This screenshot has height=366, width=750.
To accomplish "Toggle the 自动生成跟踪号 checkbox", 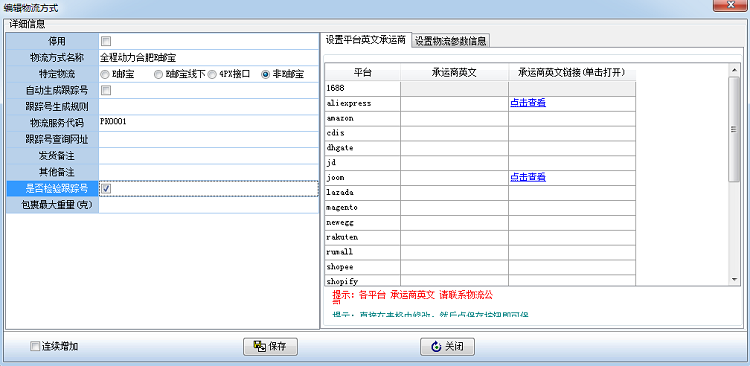I will point(106,90).
